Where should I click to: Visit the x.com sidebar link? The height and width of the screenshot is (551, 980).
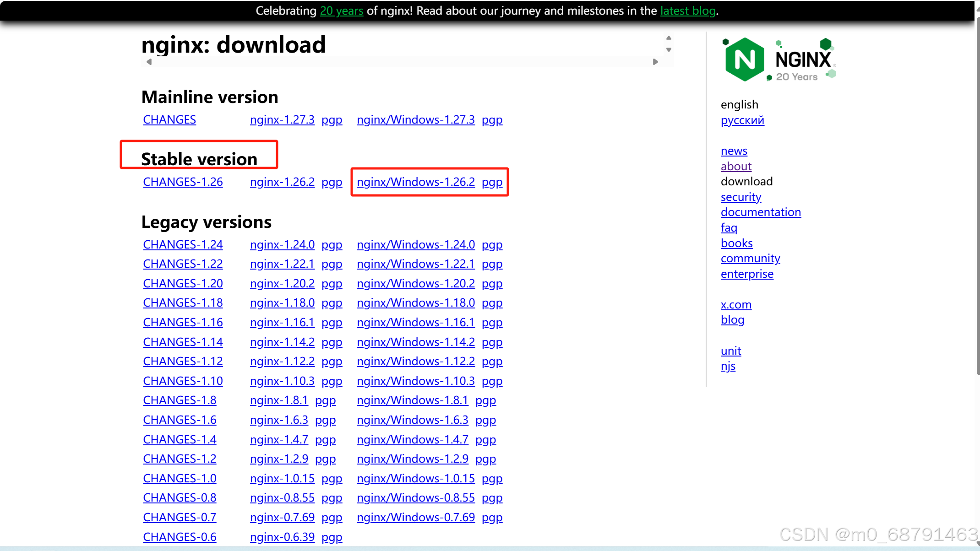click(735, 305)
